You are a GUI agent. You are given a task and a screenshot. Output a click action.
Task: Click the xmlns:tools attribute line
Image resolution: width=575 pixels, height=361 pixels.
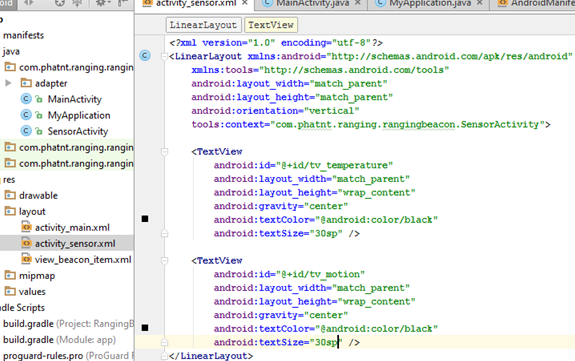click(320, 70)
